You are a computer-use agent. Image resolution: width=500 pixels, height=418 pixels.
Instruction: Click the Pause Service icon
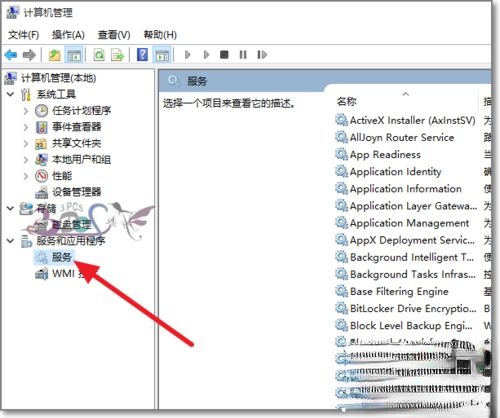243,54
